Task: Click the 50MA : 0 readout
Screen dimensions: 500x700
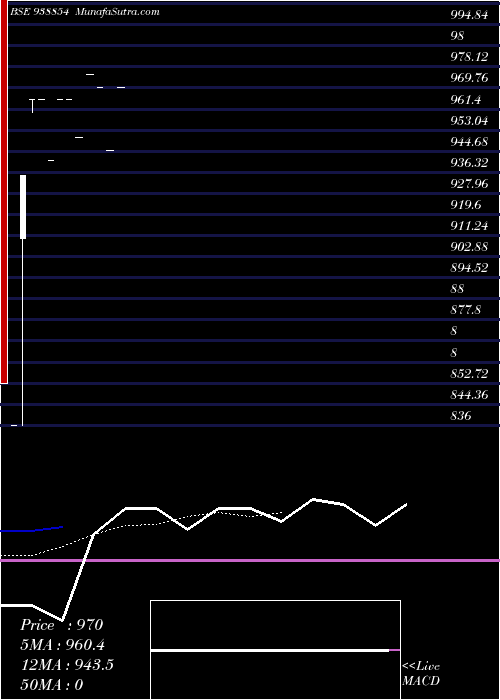Action: point(52,685)
